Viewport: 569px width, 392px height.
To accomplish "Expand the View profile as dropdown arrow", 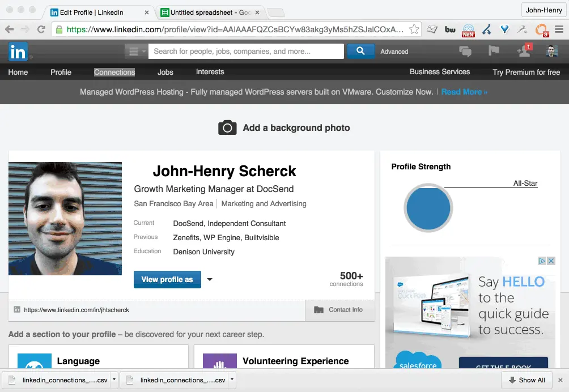I will (x=209, y=280).
